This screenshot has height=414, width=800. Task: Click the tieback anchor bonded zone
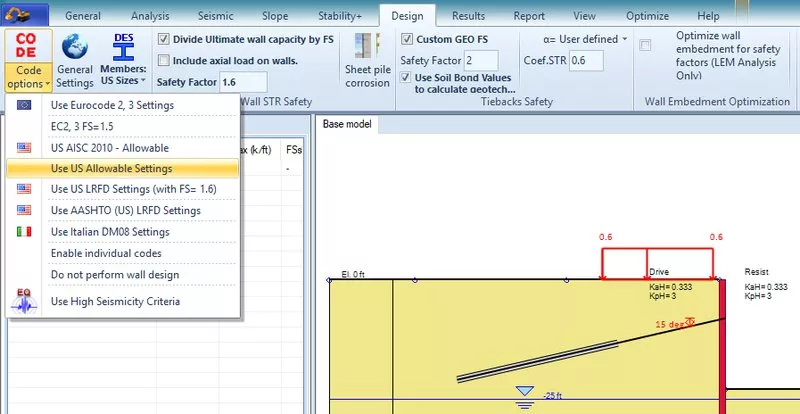(x=537, y=361)
